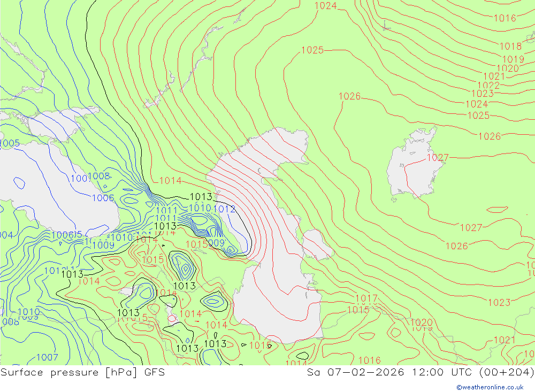Click the blue 1007 isobar label
Viewport: 535px width, 392px height.
(x=47, y=358)
